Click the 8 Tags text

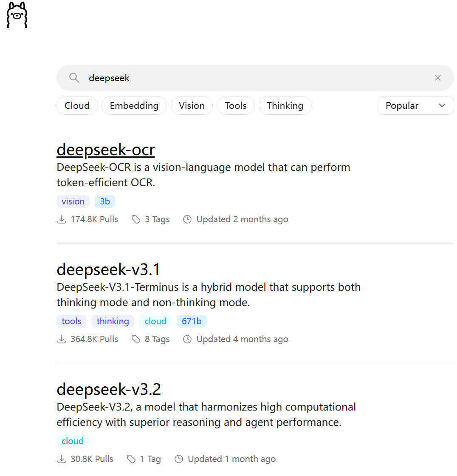point(157,340)
